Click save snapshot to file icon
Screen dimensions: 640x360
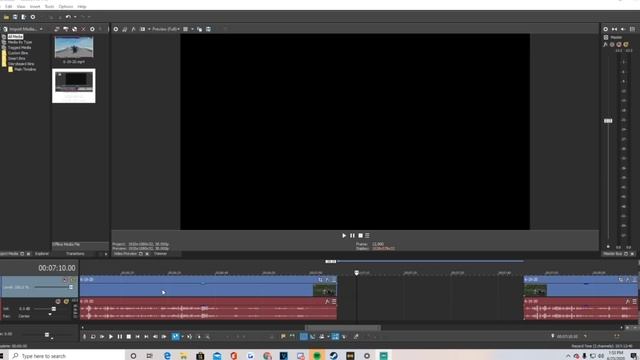point(208,29)
